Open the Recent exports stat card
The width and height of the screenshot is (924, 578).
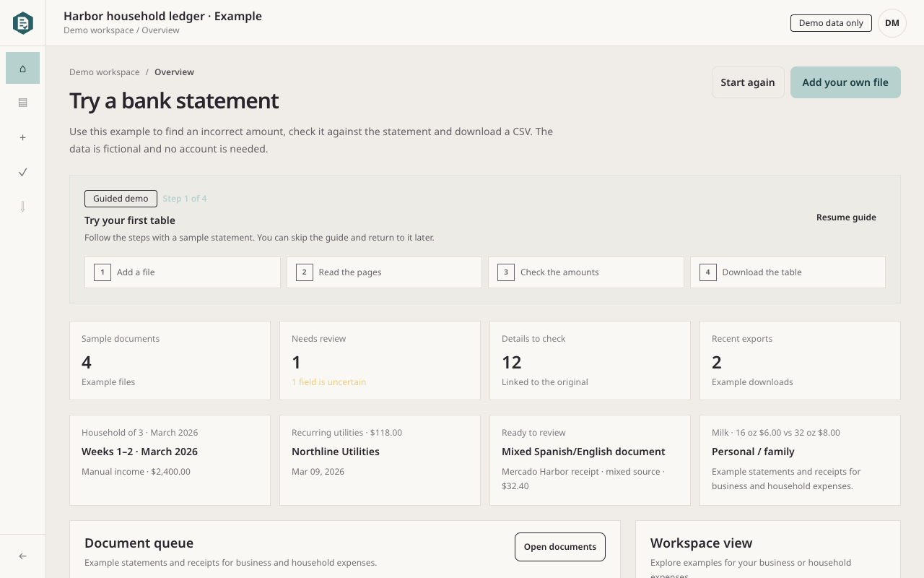(800, 361)
